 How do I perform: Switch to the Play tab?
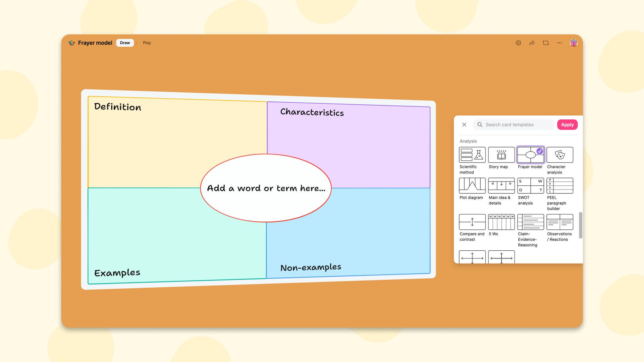(x=147, y=42)
